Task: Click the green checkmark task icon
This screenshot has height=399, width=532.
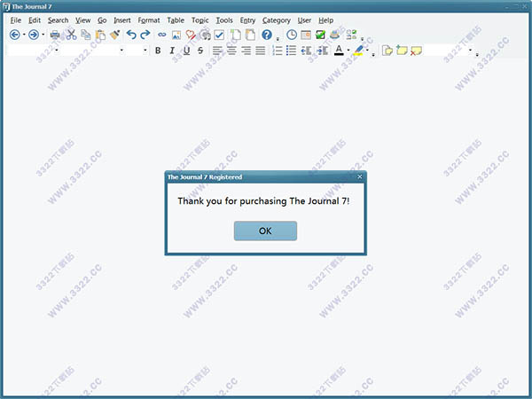Action: pos(320,35)
